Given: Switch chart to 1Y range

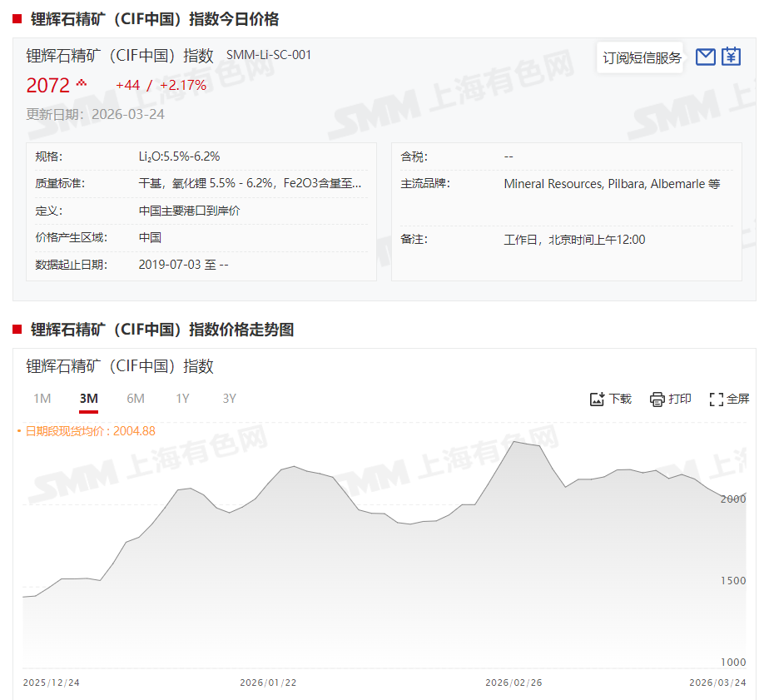Looking at the screenshot, I should (182, 399).
